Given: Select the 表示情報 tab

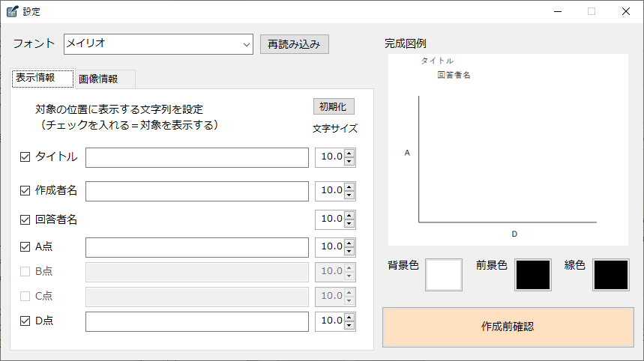Looking at the screenshot, I should (x=43, y=79).
